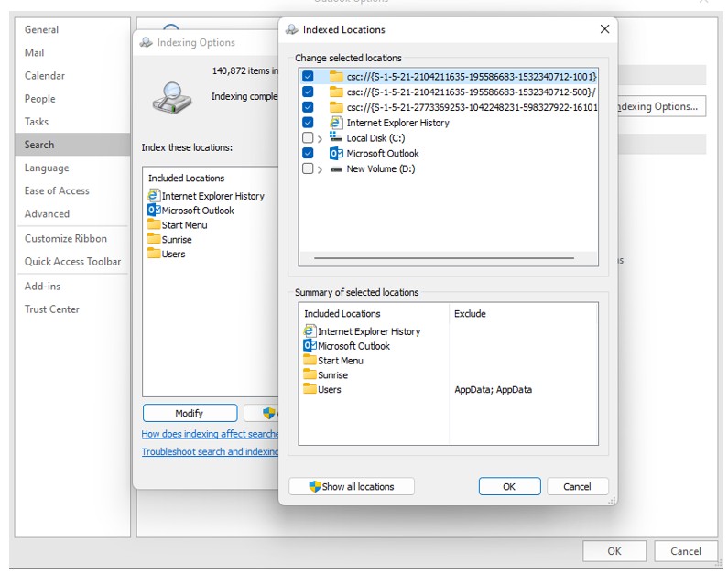Viewport: 728px width, 574px height.
Task: Click the New Volume (D:) drive icon
Action: click(x=336, y=169)
